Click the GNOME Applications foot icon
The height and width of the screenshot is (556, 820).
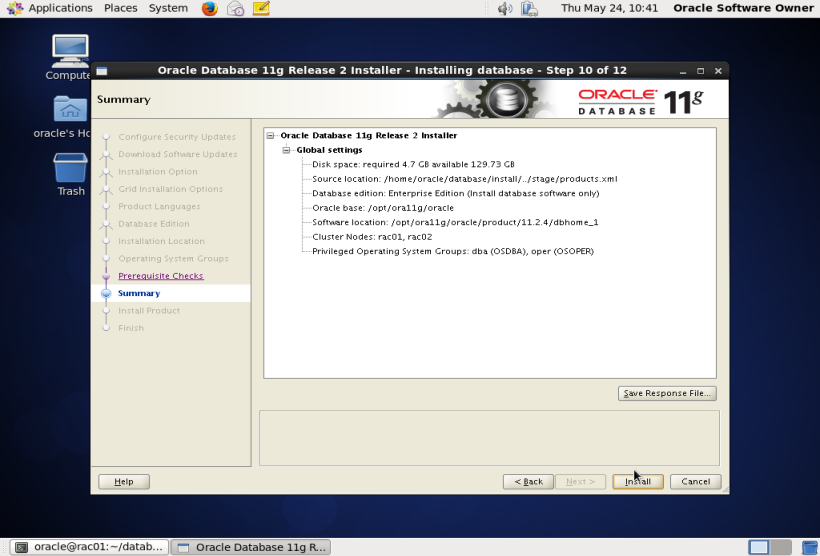pyautogui.click(x=15, y=8)
